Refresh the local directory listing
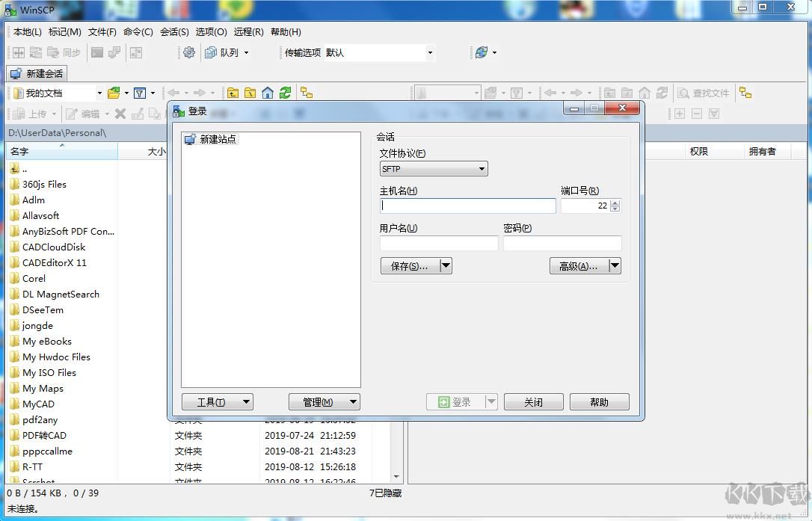Image resolution: width=812 pixels, height=521 pixels. [285, 92]
